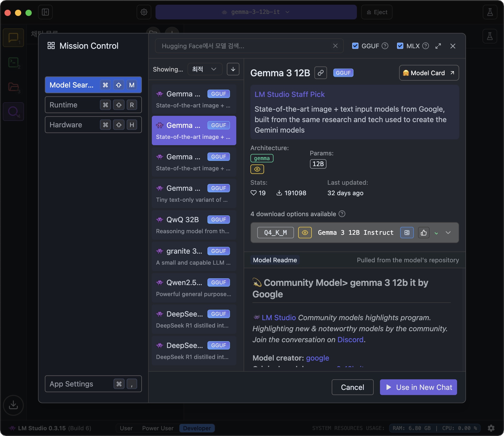Select Developer mode

coord(197,428)
